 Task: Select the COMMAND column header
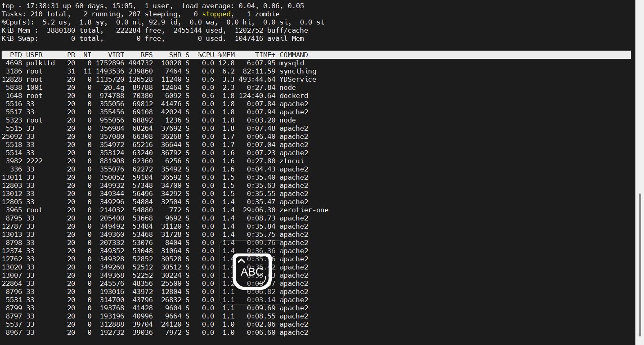293,55
